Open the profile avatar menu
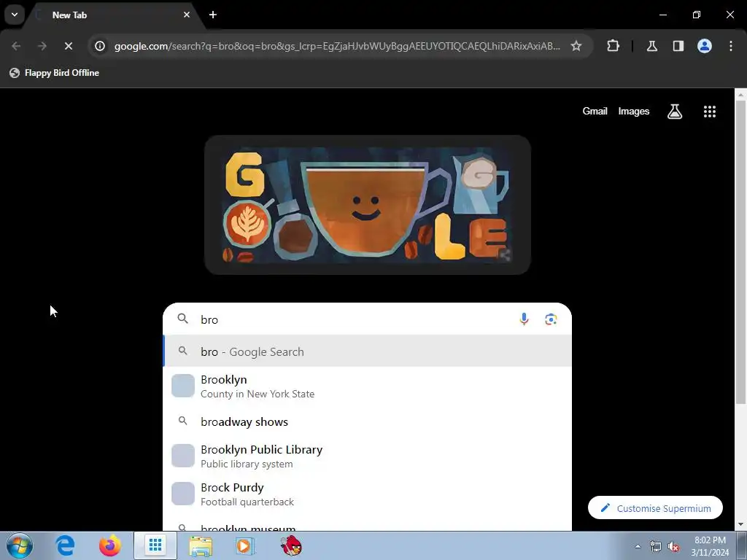747x560 pixels. tap(705, 46)
